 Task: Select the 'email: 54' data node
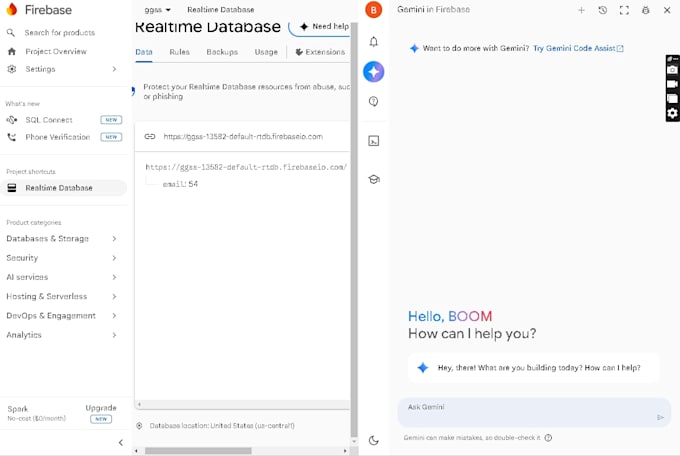(x=180, y=184)
